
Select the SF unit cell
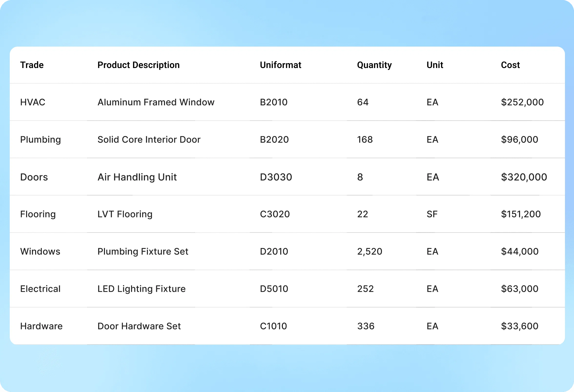coord(432,214)
